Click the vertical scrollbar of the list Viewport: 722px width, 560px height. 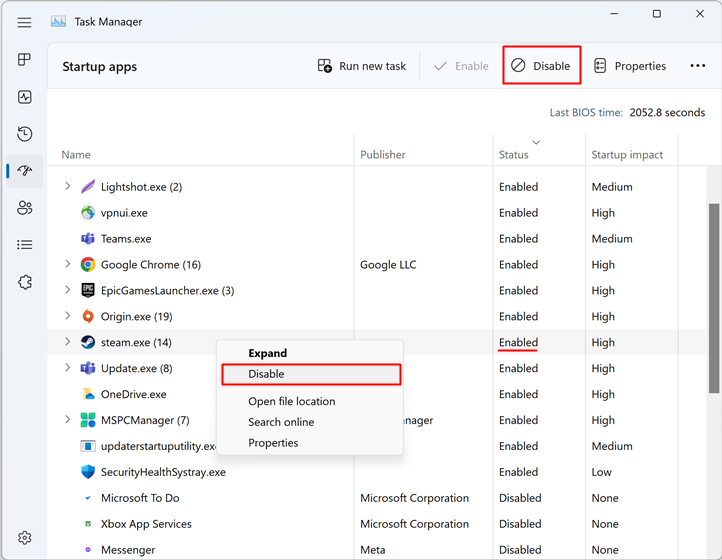point(713,300)
